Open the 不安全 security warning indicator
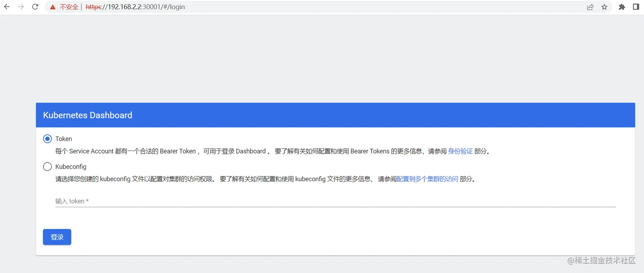 pos(64,7)
